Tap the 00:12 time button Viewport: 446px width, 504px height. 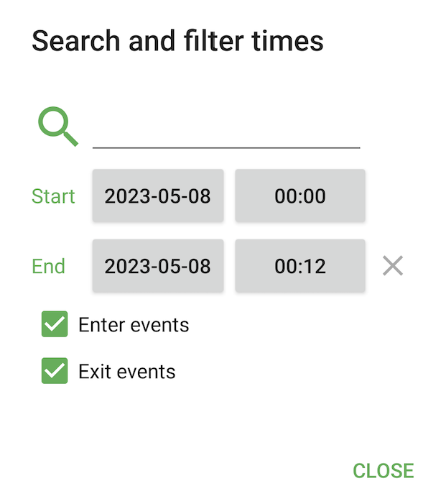[300, 266]
